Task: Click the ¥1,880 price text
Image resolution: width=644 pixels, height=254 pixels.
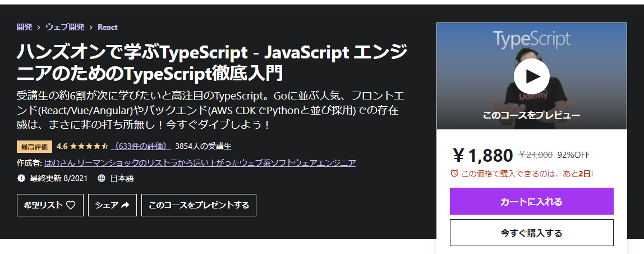Action: 483,155
